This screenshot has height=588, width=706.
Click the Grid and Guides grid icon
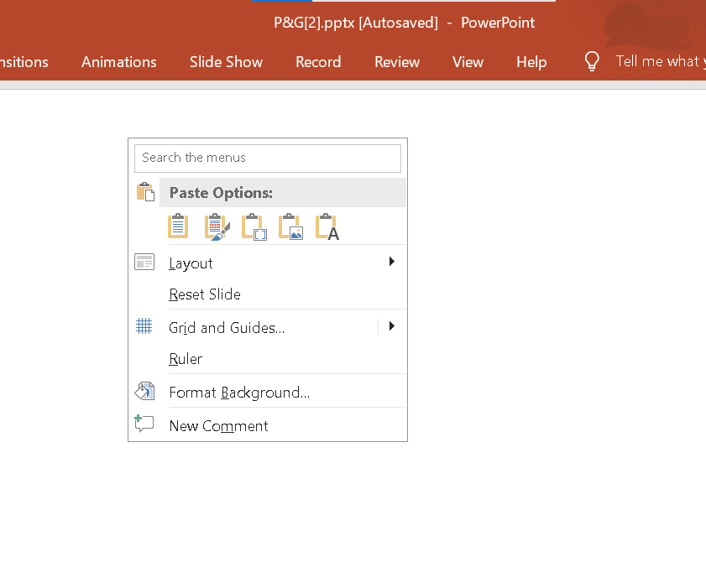tap(144, 326)
